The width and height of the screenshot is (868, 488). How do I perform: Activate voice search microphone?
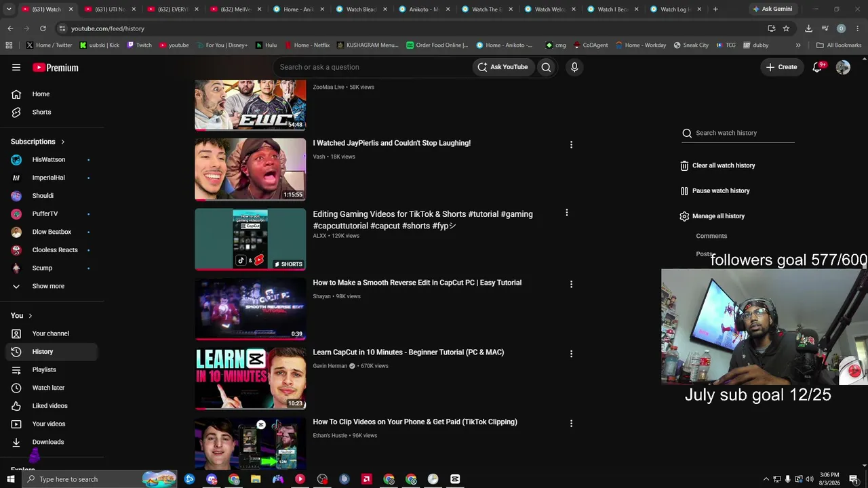click(574, 67)
